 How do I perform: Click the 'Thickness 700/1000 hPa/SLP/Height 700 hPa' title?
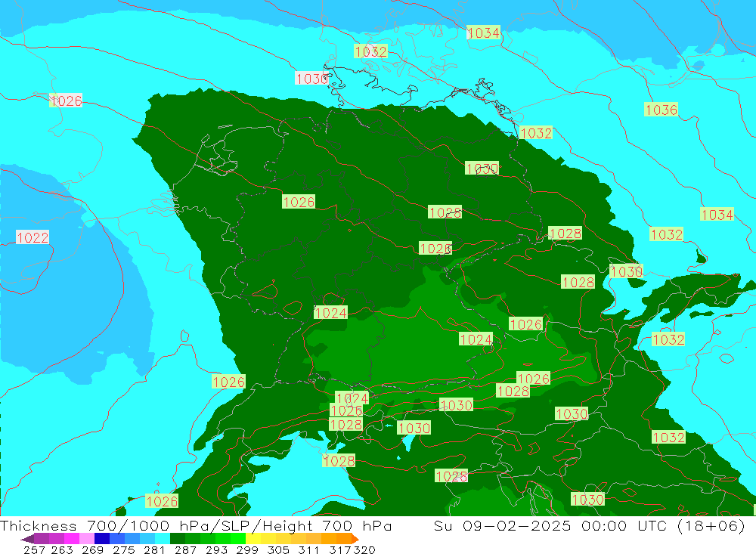point(196,525)
